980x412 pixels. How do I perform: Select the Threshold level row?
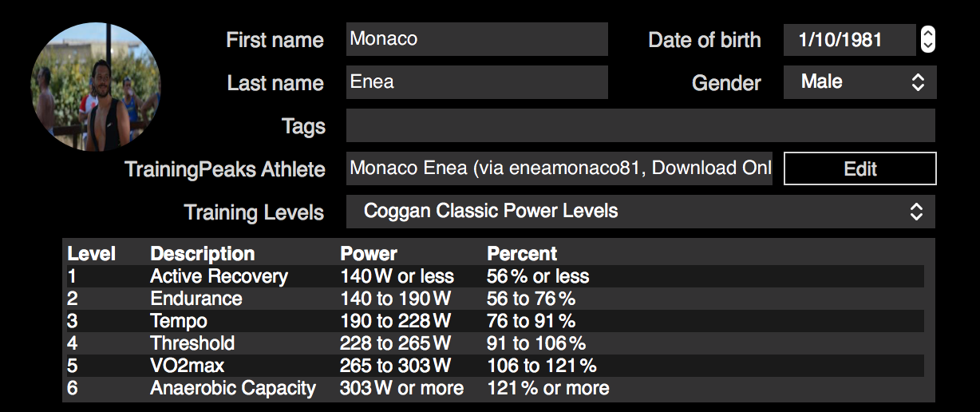point(492,343)
